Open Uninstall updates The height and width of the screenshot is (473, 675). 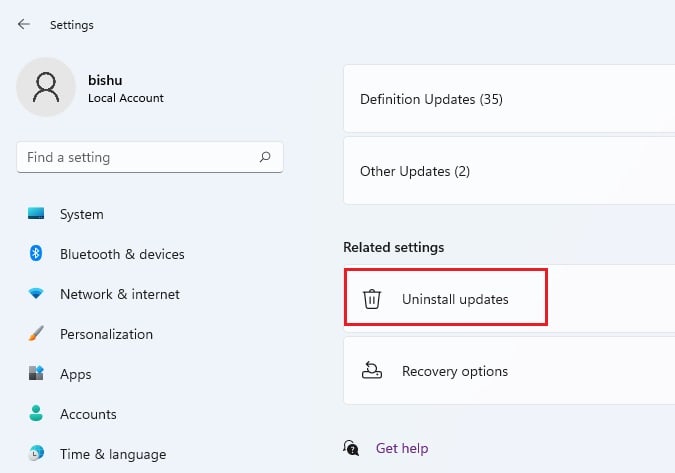click(x=509, y=299)
